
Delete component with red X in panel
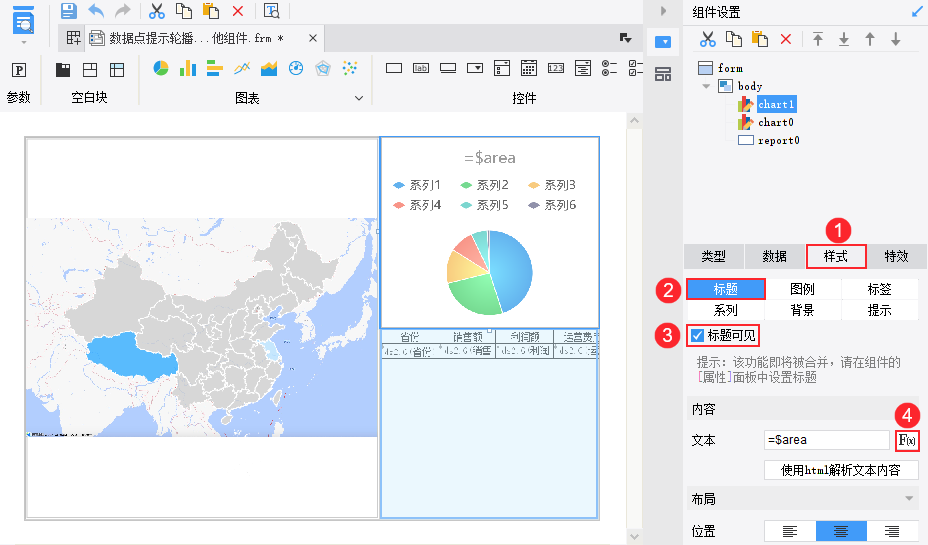[786, 39]
